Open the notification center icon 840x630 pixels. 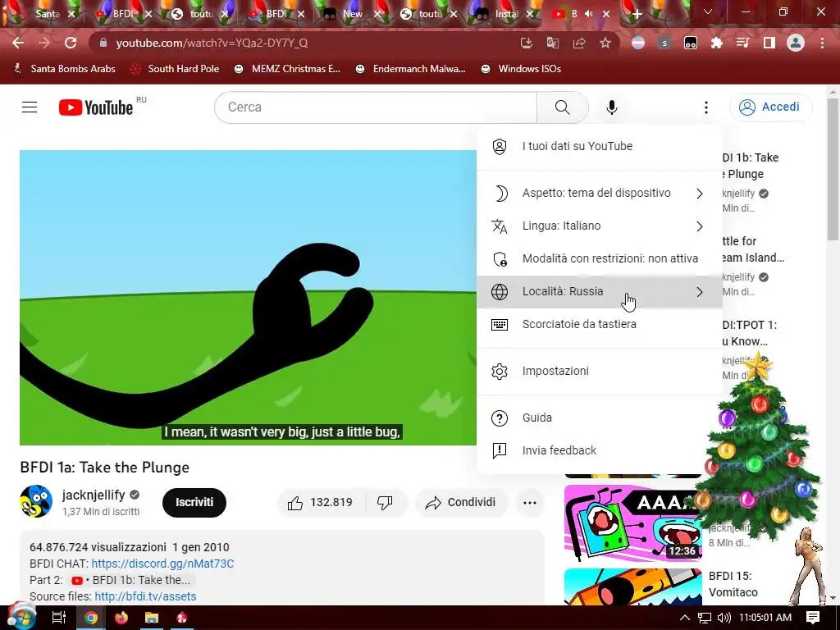pyautogui.click(x=813, y=618)
